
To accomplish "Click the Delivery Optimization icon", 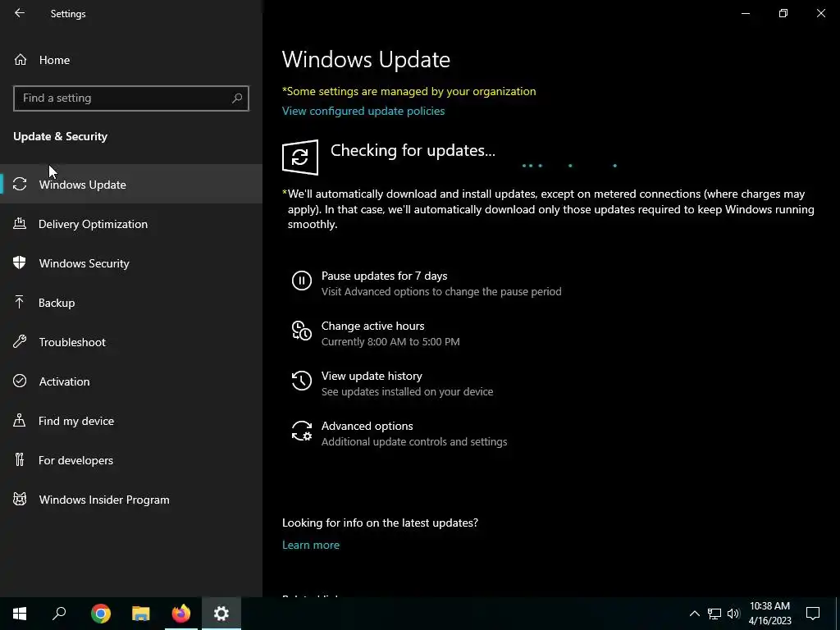I will (x=20, y=223).
